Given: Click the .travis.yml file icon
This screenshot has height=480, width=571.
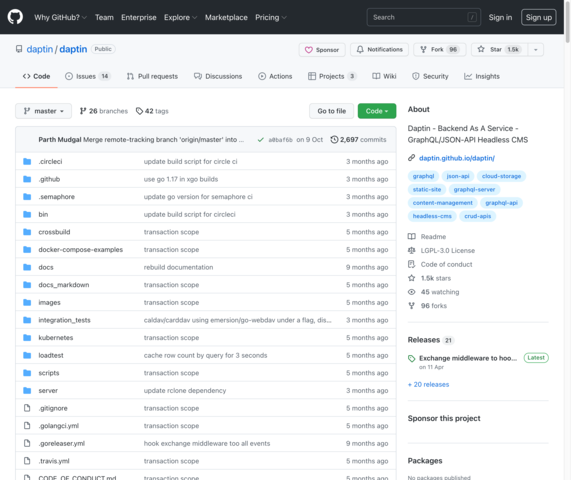Looking at the screenshot, I should (x=27, y=461).
